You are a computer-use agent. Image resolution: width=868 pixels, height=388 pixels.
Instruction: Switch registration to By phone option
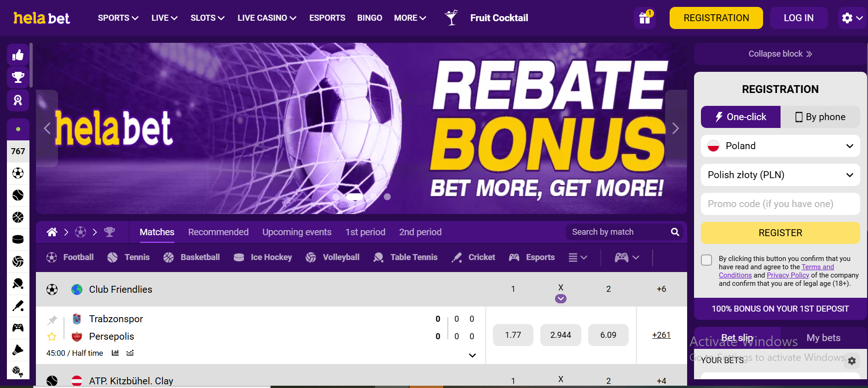coord(820,117)
